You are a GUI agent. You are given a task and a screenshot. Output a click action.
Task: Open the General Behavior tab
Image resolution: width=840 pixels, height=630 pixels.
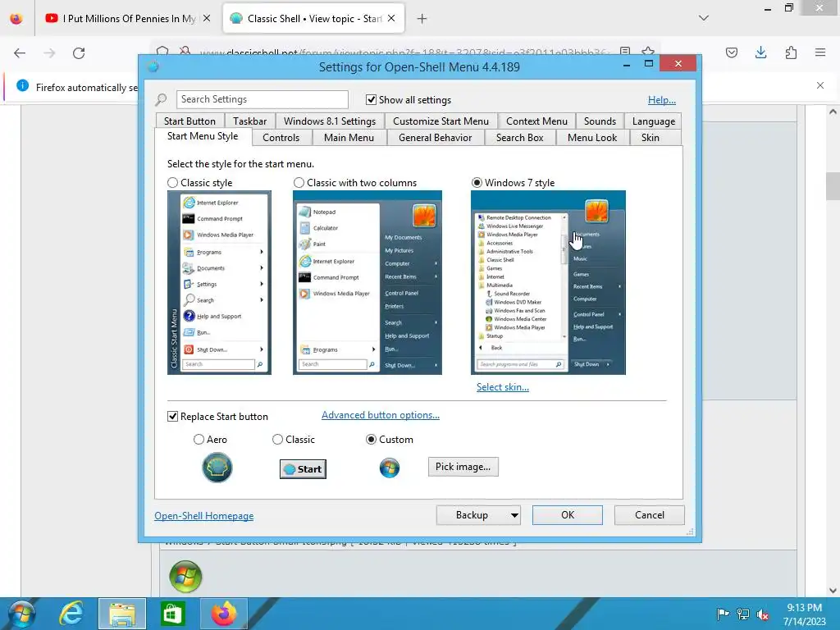coord(435,138)
